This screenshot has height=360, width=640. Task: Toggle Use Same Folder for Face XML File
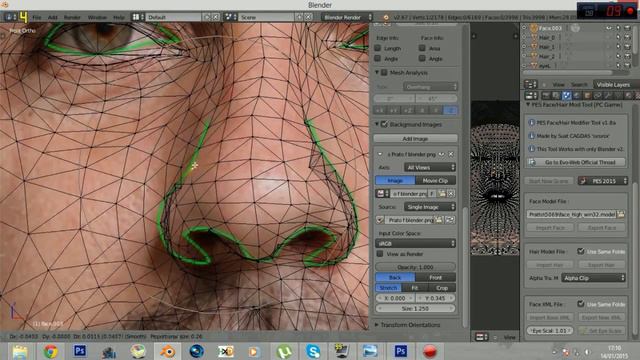[x=580, y=304]
